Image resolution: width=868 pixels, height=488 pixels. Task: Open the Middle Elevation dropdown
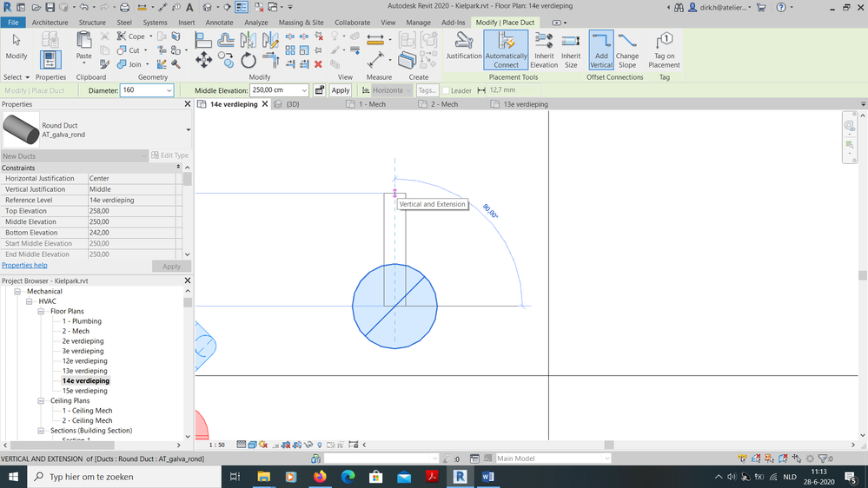click(304, 90)
